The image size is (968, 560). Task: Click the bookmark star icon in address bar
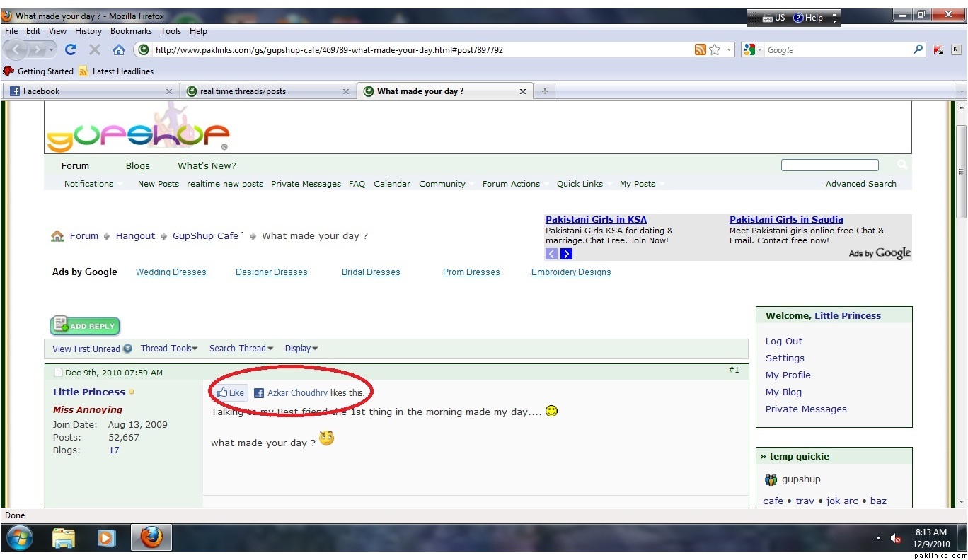(x=715, y=49)
